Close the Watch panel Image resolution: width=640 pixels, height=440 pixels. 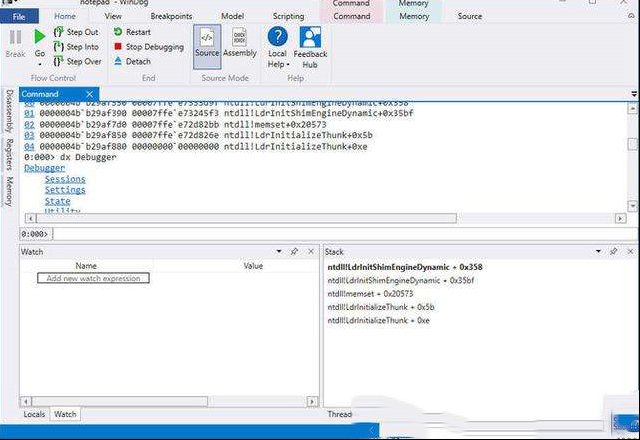[311, 251]
